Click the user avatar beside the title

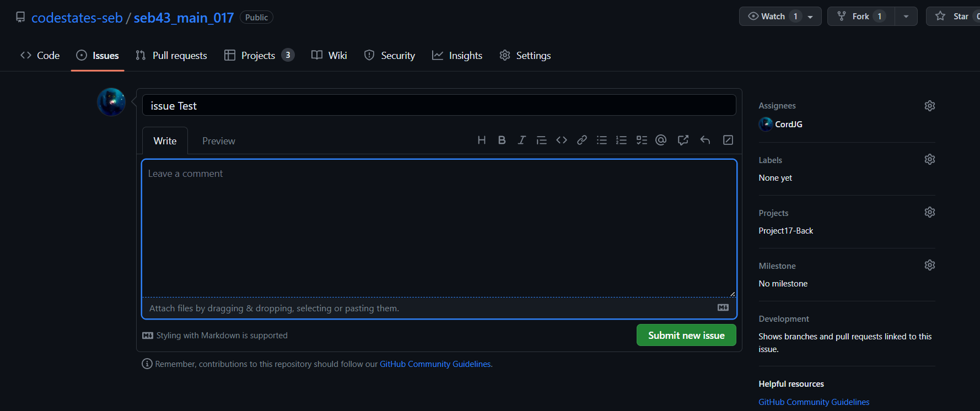pyautogui.click(x=111, y=102)
